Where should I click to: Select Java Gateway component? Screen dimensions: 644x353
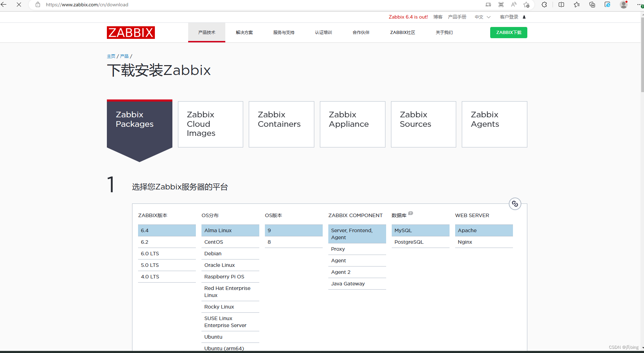[357, 284]
